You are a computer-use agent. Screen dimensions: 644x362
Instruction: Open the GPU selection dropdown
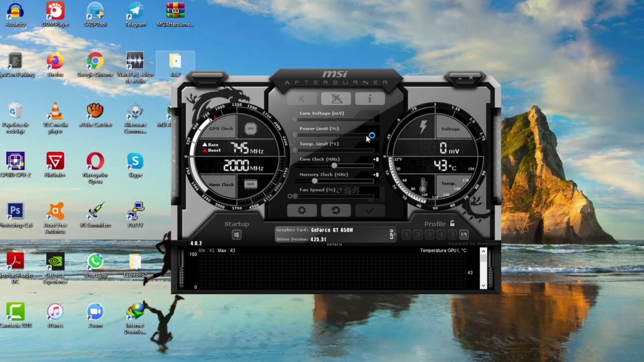click(392, 235)
